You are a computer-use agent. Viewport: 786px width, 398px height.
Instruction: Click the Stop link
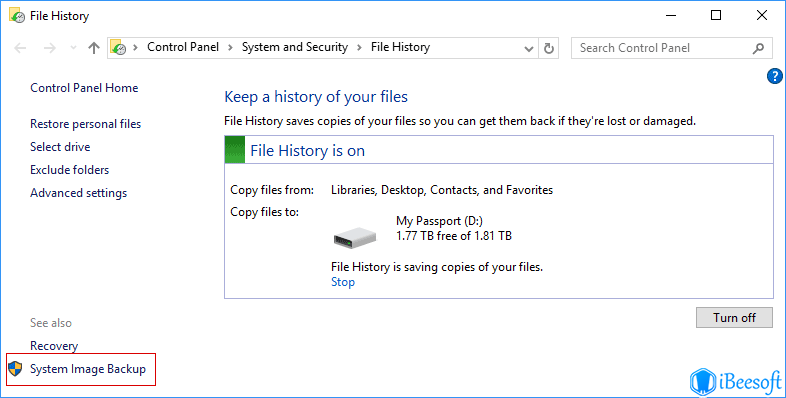tap(343, 282)
